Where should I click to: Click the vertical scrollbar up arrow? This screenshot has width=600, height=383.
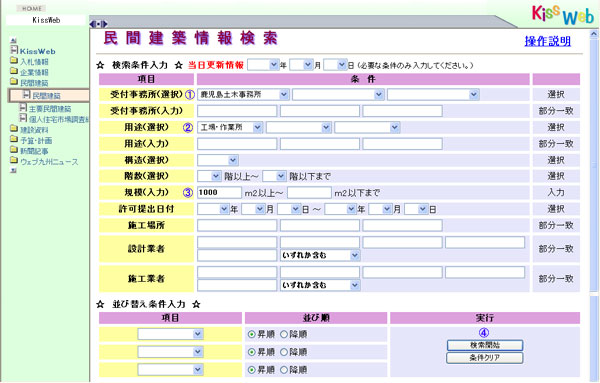pyautogui.click(x=593, y=34)
